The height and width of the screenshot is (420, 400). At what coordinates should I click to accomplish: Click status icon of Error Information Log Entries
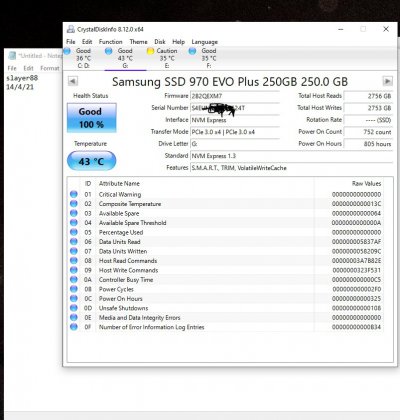pyautogui.click(x=74, y=327)
